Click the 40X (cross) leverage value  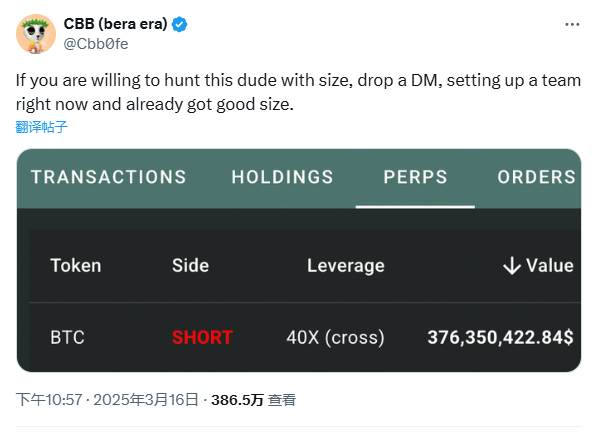tap(335, 338)
